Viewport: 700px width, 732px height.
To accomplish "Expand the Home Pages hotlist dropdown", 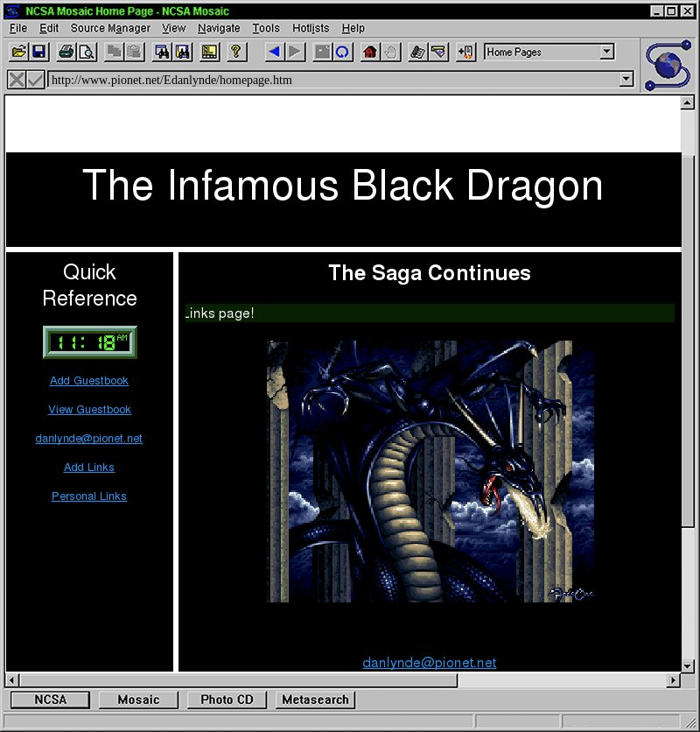I will pos(607,53).
